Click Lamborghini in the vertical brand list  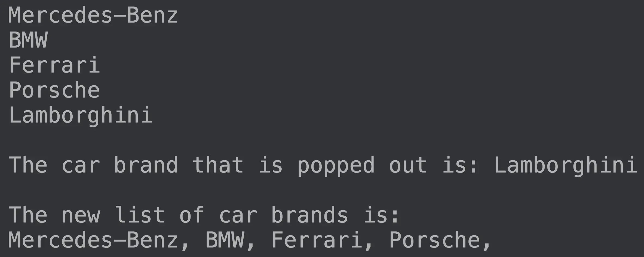81,115
